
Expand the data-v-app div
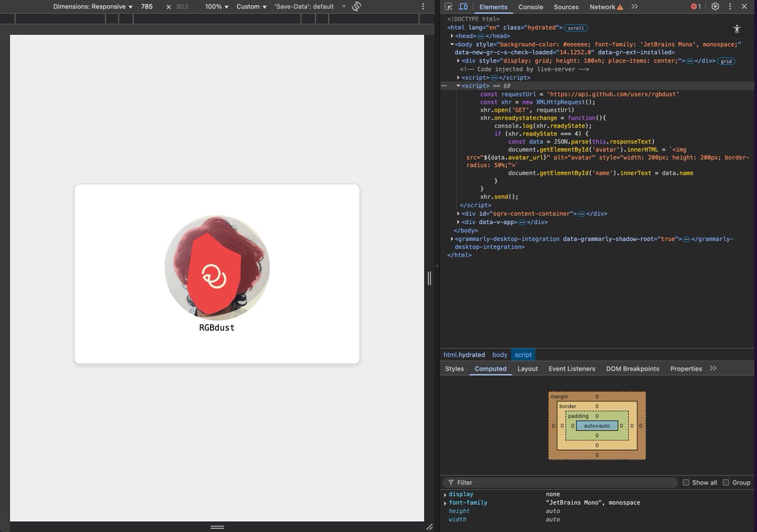[459, 222]
